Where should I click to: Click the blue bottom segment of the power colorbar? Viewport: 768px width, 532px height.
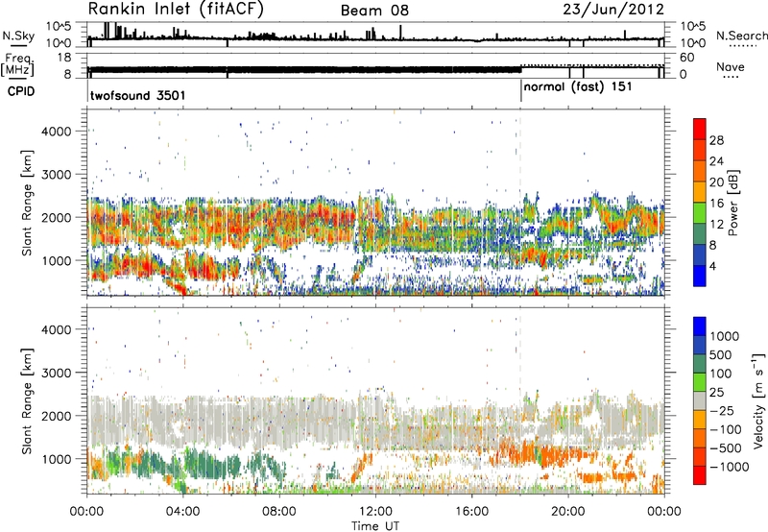[x=700, y=276]
